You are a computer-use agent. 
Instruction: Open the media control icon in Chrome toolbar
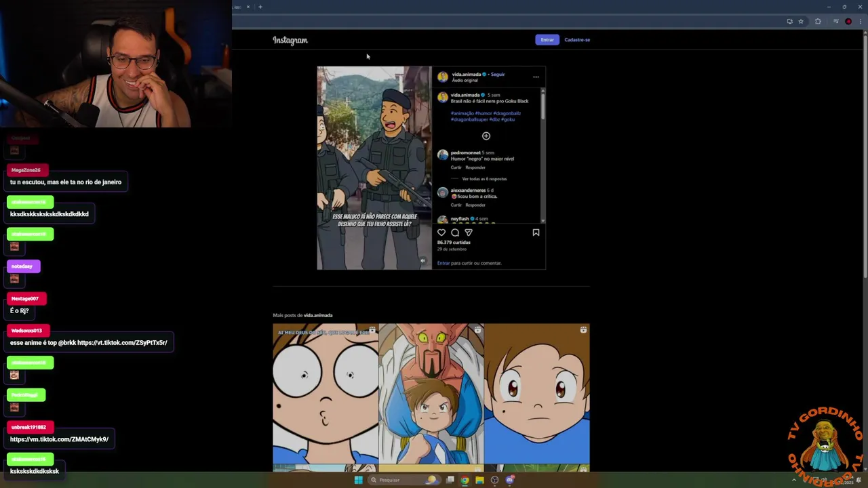point(836,22)
